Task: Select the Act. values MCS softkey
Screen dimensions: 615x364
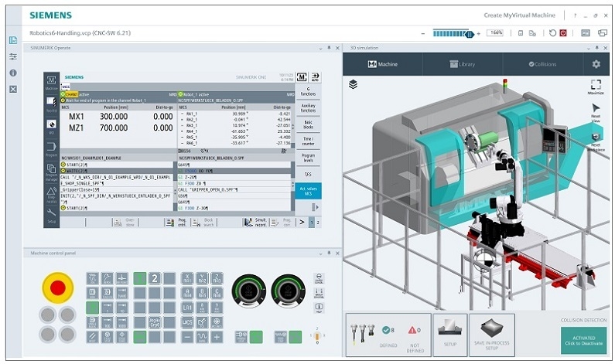Action: (309, 191)
